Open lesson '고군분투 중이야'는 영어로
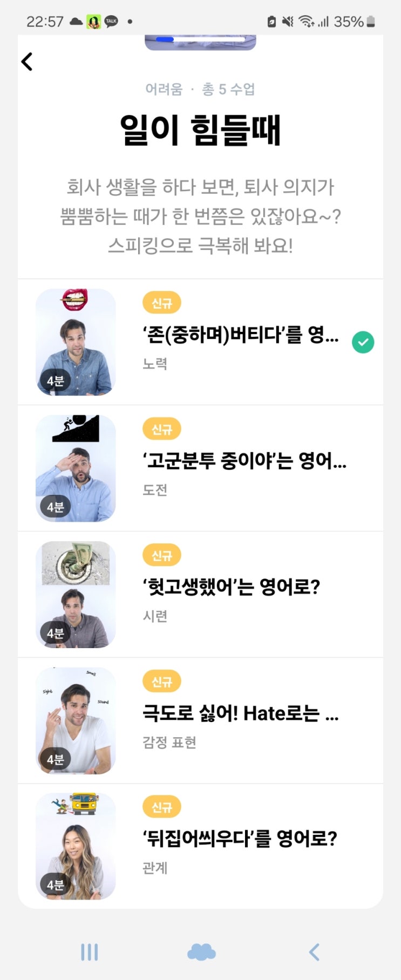This screenshot has width=401, height=980. 244,461
